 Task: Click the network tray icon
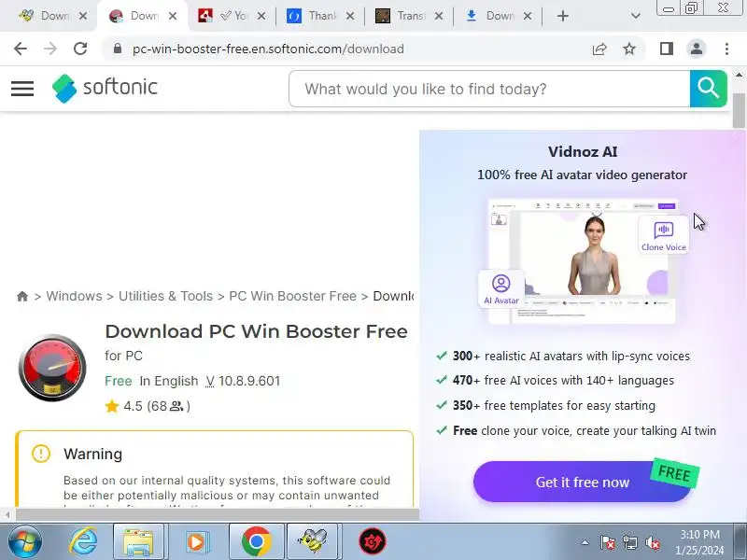(x=629, y=542)
